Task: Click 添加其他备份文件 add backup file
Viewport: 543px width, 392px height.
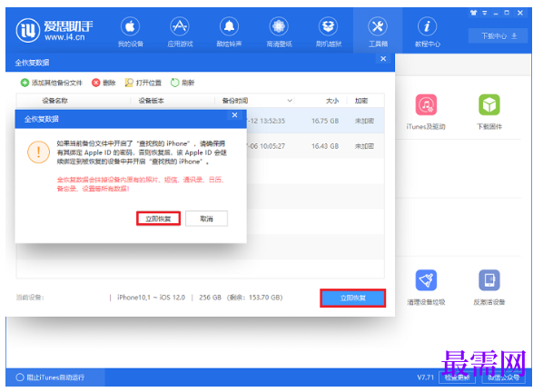Action: click(52, 83)
